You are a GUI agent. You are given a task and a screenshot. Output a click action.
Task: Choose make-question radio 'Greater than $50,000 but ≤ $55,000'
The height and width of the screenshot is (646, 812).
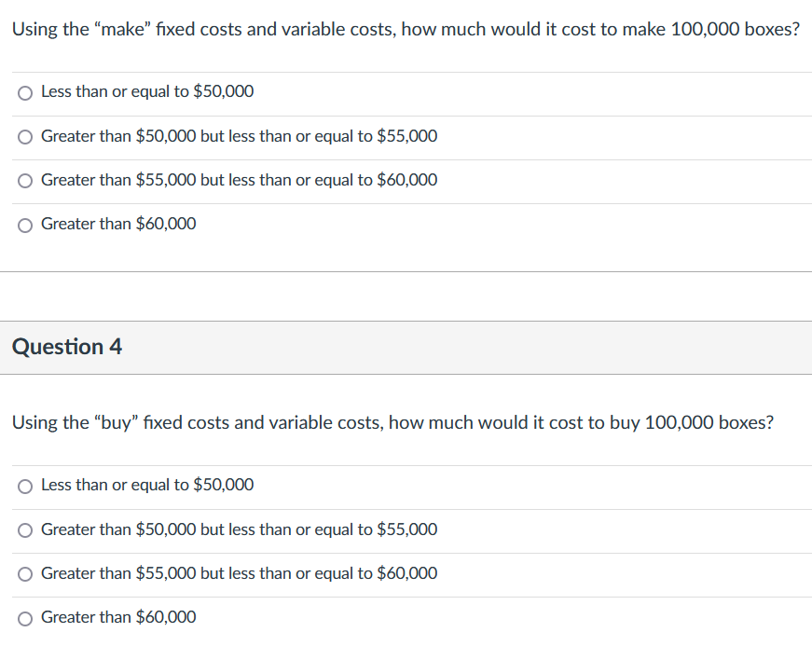click(x=25, y=137)
